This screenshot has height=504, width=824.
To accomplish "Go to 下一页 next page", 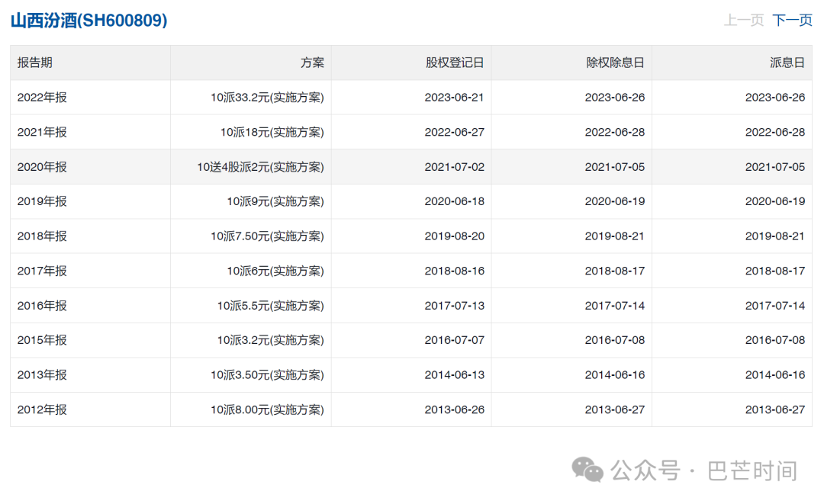I will (792, 21).
